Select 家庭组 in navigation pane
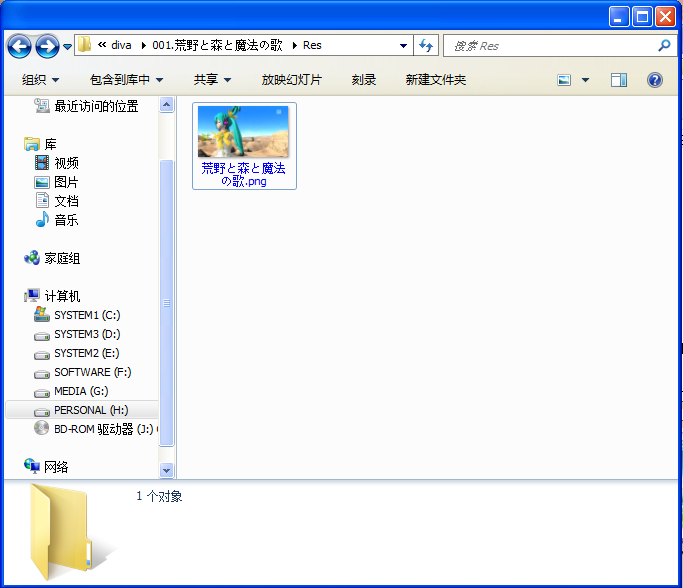The width and height of the screenshot is (683, 588). (x=62, y=258)
